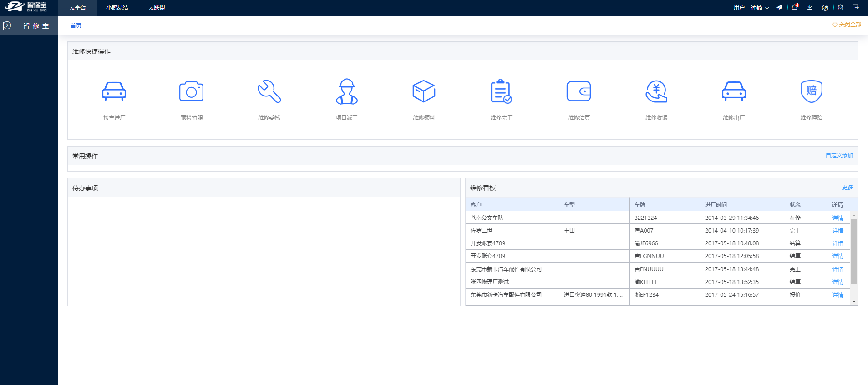Click the circular link icon in header
The width and height of the screenshot is (868, 385).
click(x=825, y=7)
